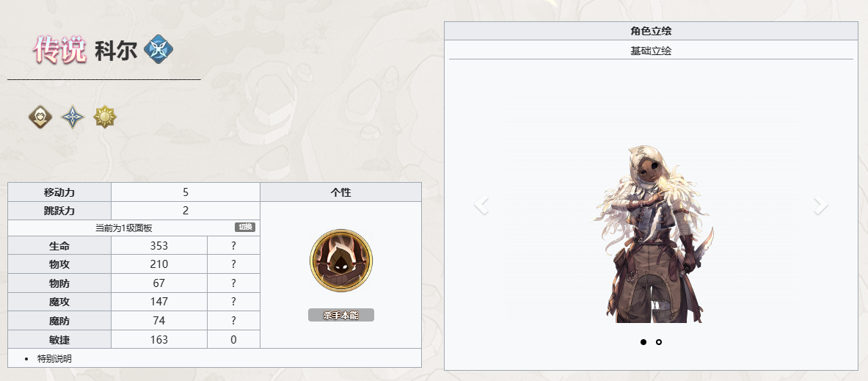The height and width of the screenshot is (381, 868).
Task: Click the golden sun badge icon
Action: 105,117
